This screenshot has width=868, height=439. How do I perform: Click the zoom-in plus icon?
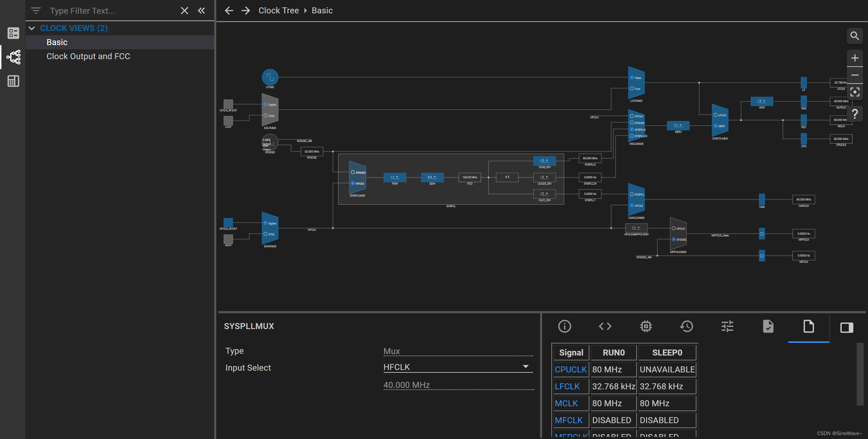pos(855,58)
